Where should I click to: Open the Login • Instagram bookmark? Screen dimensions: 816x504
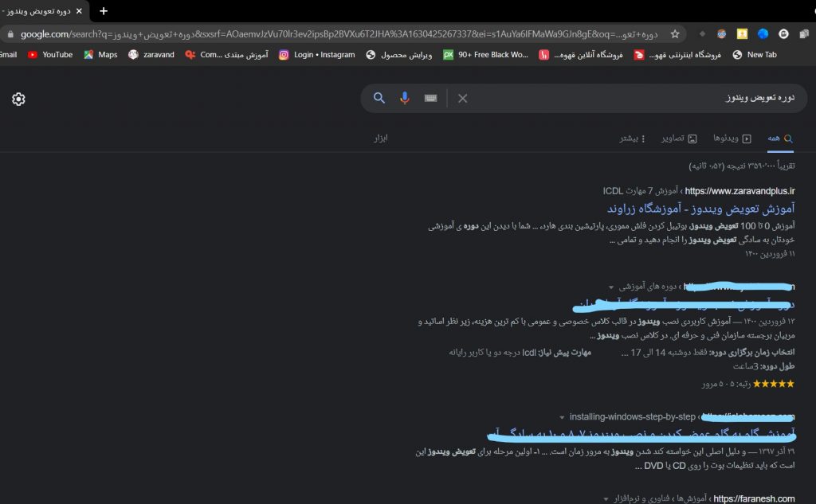[316, 55]
